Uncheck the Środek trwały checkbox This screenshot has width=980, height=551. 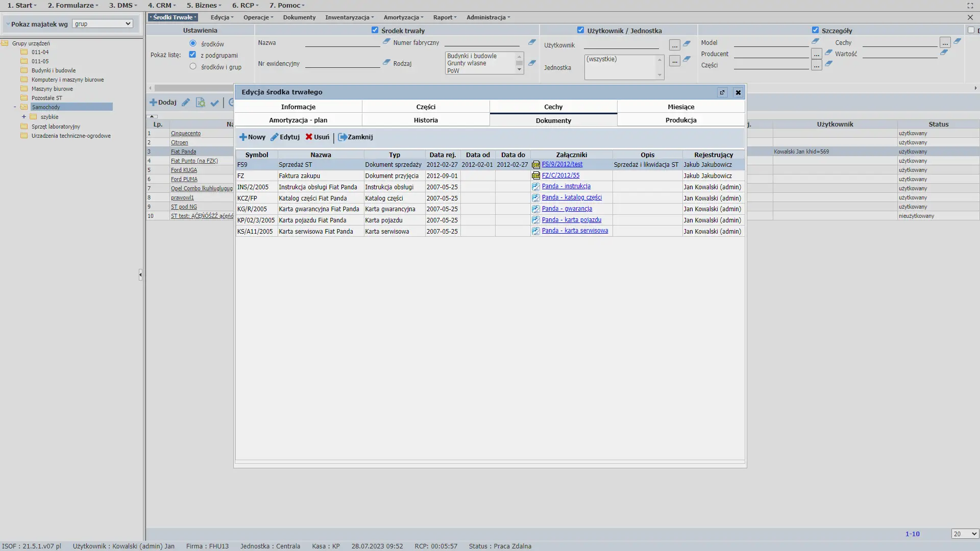click(x=375, y=30)
